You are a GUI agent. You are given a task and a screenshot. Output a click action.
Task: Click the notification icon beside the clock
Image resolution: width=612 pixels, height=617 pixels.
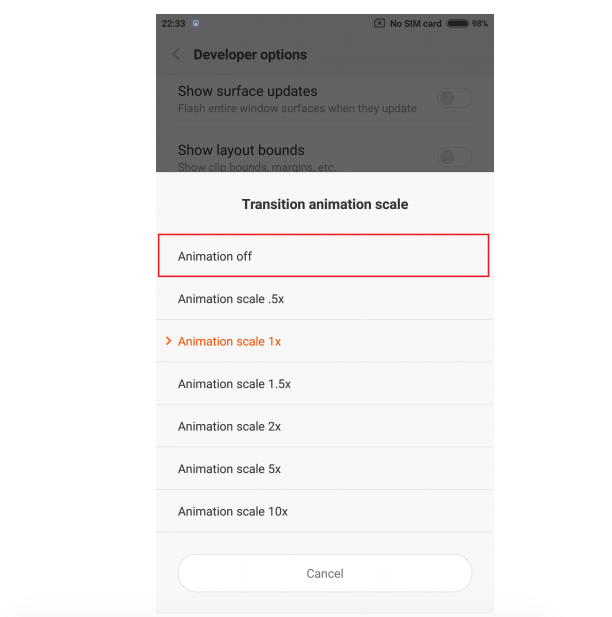click(x=196, y=23)
